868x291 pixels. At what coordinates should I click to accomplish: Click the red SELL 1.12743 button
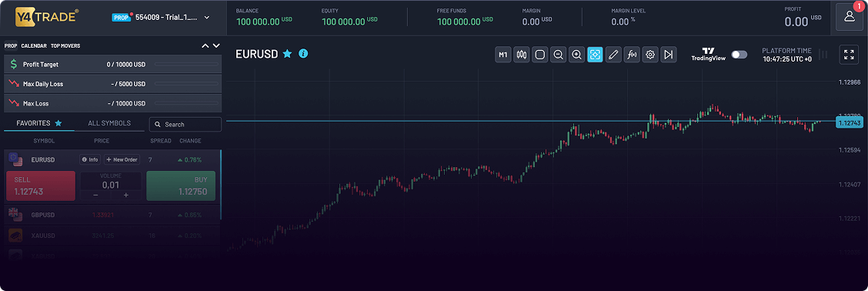41,186
